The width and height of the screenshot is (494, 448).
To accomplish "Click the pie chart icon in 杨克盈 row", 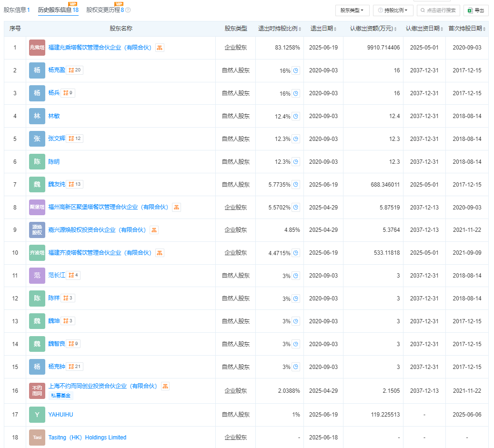I will (x=296, y=70).
